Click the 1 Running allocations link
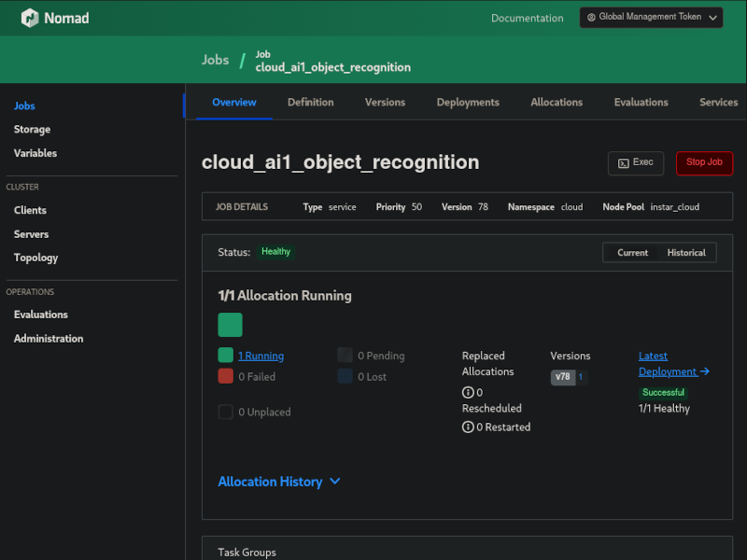This screenshot has width=747, height=560. tap(261, 356)
